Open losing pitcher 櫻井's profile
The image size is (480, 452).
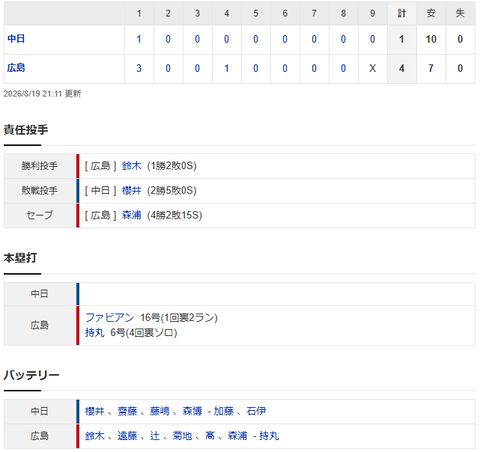(132, 191)
